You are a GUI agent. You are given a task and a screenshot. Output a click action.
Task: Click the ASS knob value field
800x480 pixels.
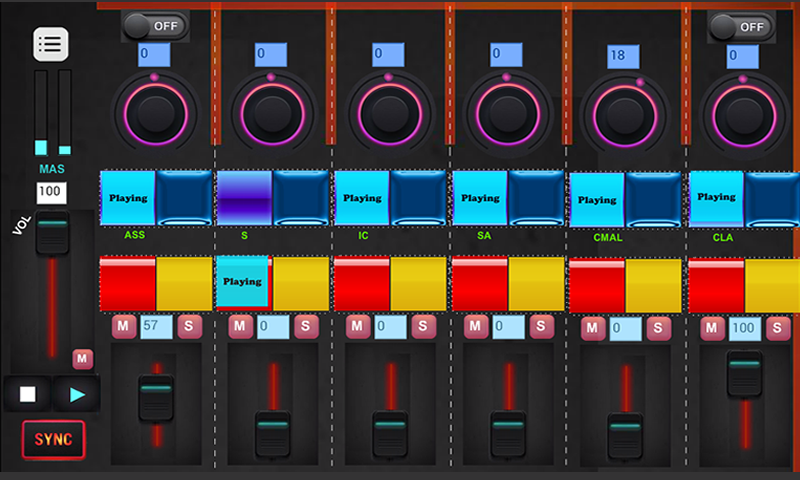pyautogui.click(x=154, y=55)
